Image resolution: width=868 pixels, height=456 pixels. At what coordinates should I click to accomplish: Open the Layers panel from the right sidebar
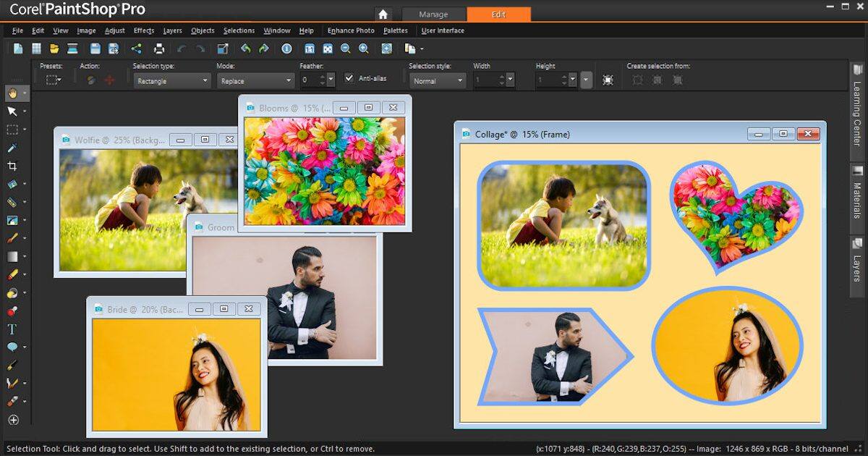858,257
